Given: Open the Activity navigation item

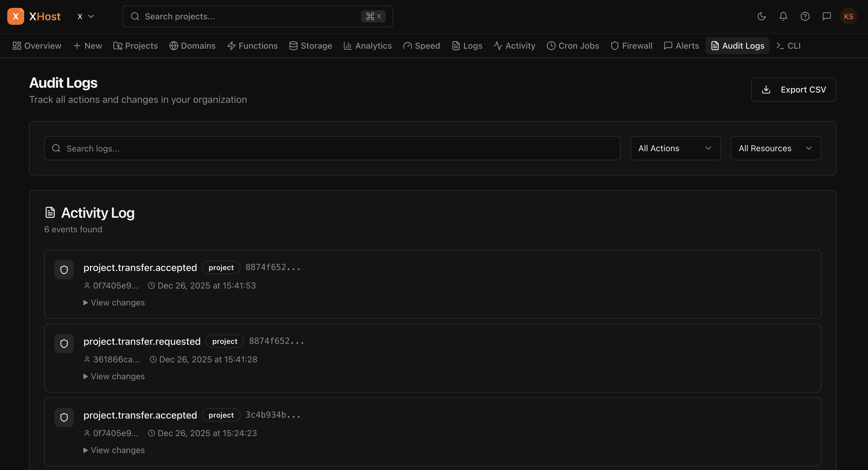Looking at the screenshot, I should pos(514,45).
